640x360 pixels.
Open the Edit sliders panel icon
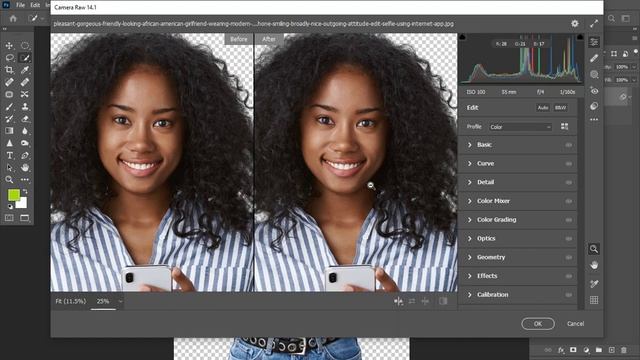click(594, 42)
